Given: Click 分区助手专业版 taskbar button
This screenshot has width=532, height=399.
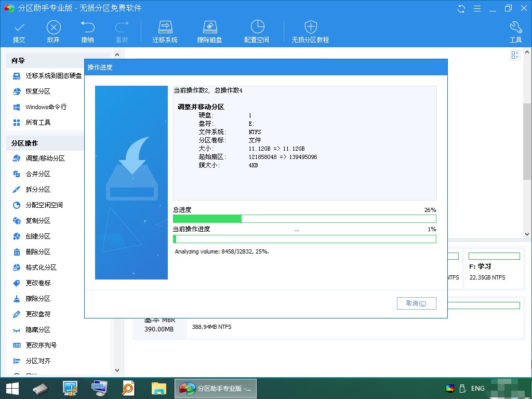Looking at the screenshot, I should [x=216, y=389].
